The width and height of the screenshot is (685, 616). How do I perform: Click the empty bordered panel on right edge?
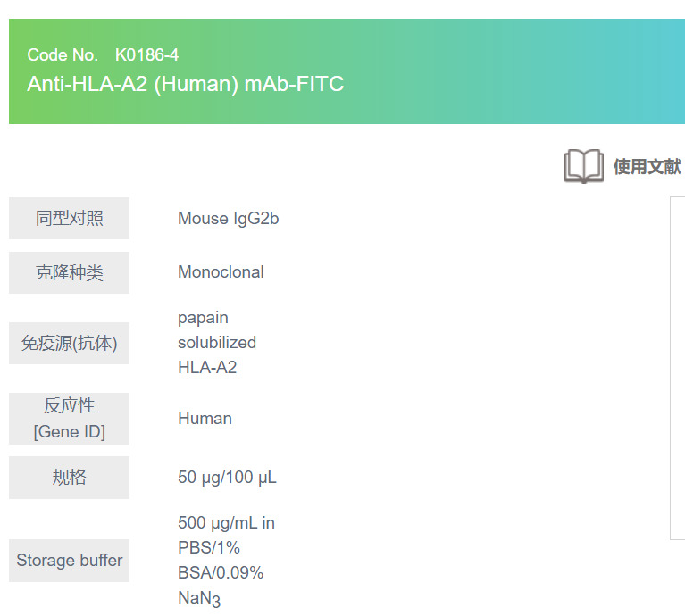tap(677, 368)
